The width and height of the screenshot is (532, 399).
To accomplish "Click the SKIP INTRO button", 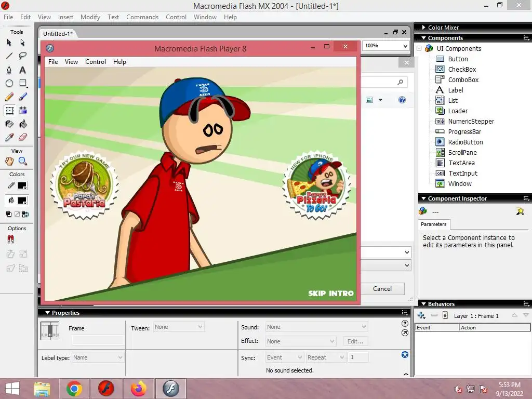I will tap(331, 294).
